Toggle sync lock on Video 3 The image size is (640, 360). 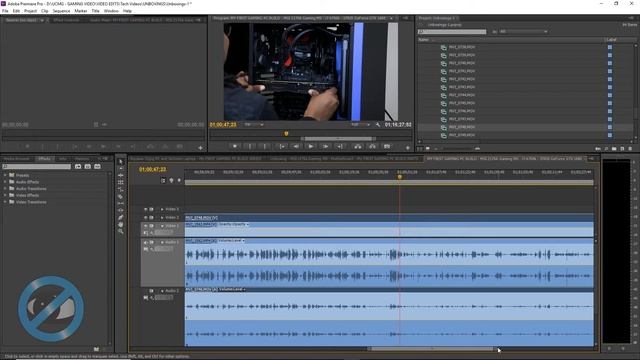[151, 209]
